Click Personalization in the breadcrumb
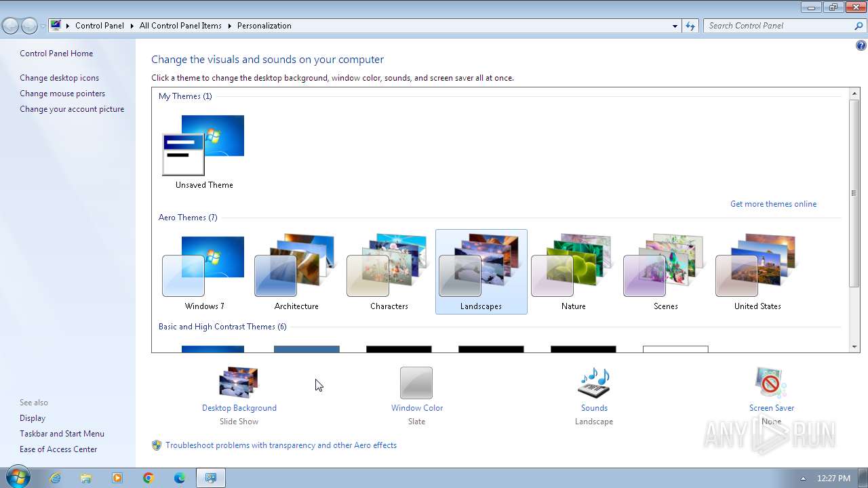The image size is (868, 488). tap(264, 26)
